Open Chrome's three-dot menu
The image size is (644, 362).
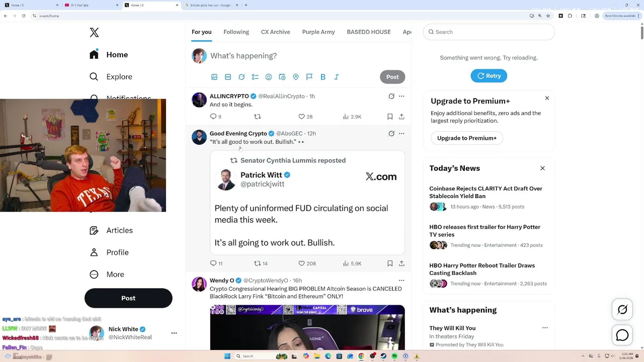638,16
